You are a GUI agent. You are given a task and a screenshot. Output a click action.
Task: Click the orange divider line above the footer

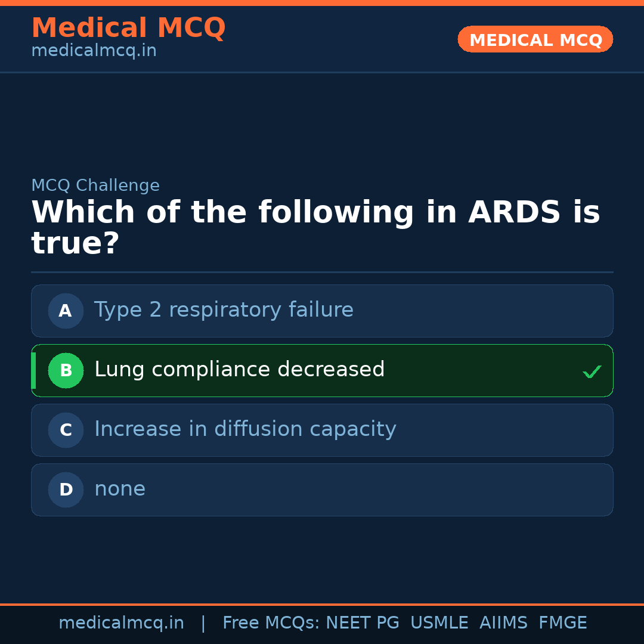coord(322,603)
